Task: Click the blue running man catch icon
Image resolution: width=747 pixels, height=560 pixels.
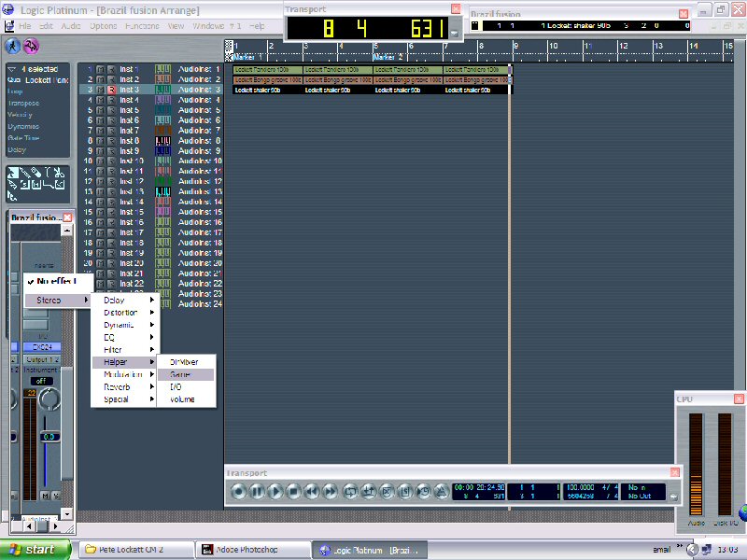Action: pos(13,46)
